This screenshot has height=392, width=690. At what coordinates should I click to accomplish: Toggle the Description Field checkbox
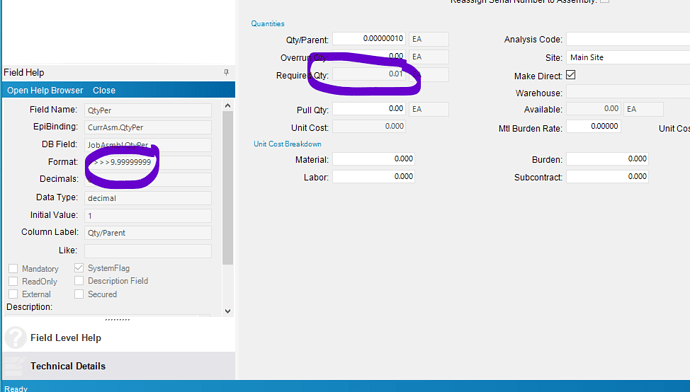79,281
